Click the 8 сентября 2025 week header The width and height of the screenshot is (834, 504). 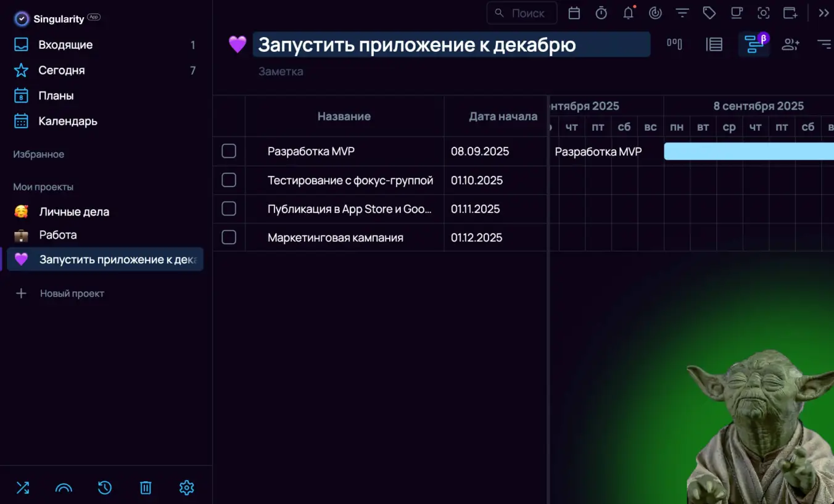click(x=759, y=106)
